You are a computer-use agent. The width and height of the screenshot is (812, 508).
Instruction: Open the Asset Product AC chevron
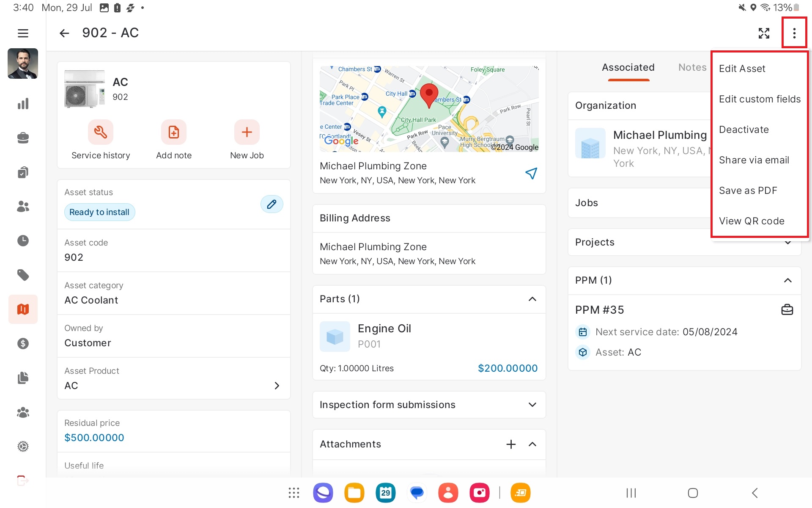coord(277,385)
